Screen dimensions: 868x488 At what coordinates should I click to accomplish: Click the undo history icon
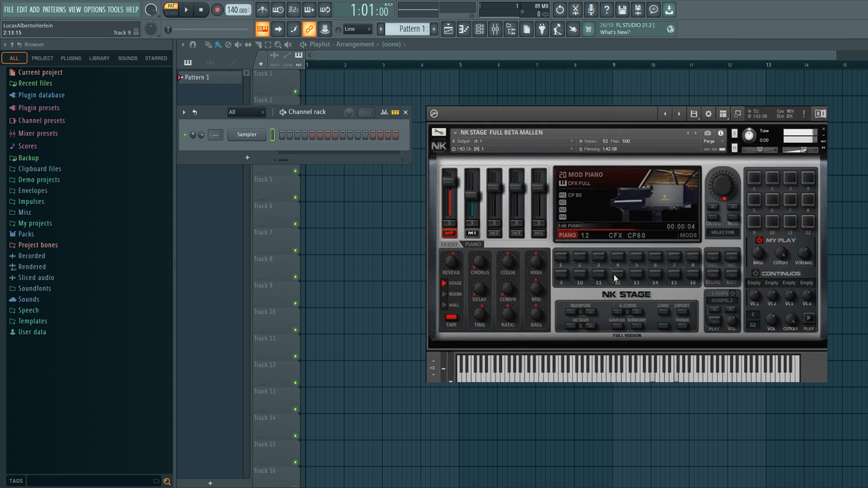click(560, 10)
